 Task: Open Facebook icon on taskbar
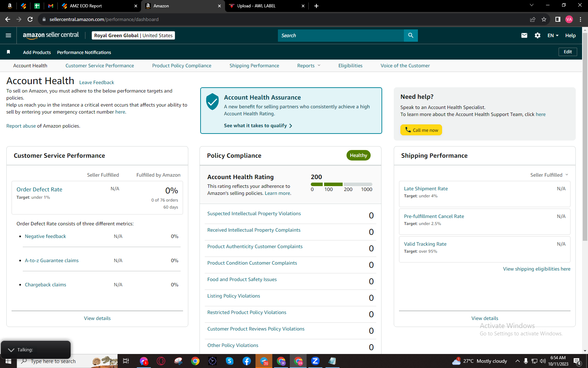[247, 361]
